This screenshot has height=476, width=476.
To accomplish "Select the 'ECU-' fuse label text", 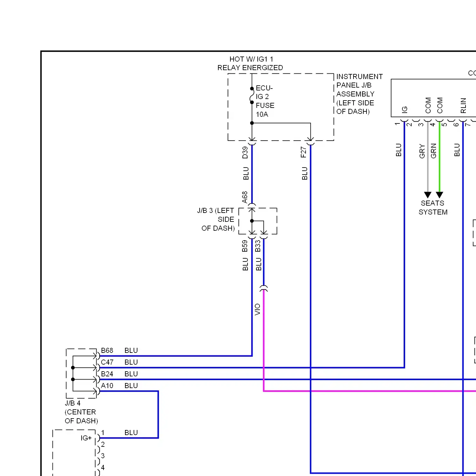I will click(264, 88).
